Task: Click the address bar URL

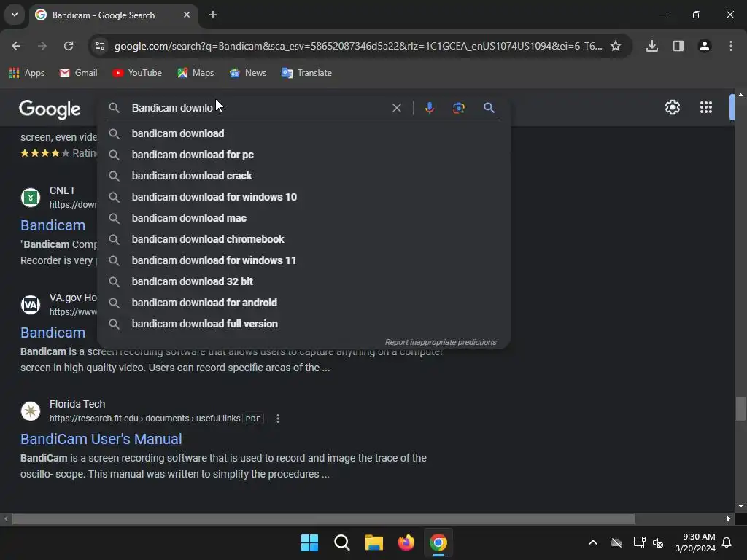Action: [358, 46]
